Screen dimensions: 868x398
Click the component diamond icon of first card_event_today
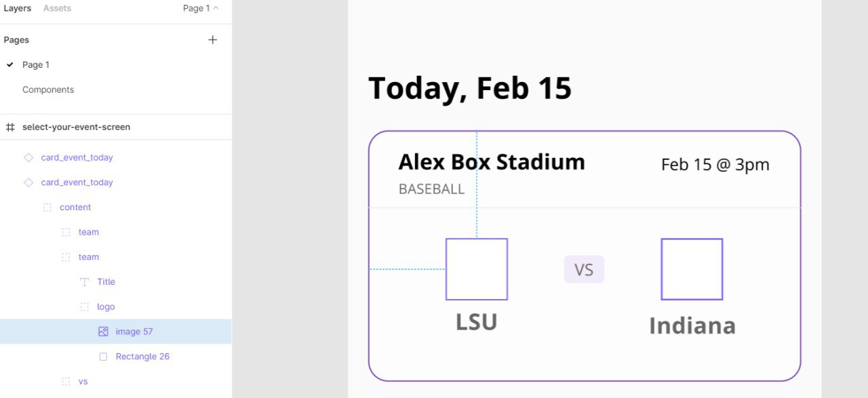[x=28, y=157]
